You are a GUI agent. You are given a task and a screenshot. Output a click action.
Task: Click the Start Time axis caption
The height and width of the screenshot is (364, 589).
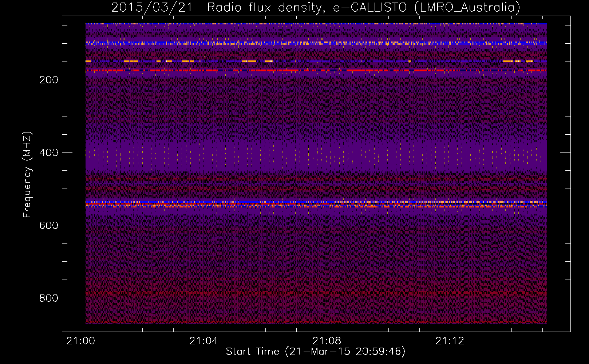(316, 352)
